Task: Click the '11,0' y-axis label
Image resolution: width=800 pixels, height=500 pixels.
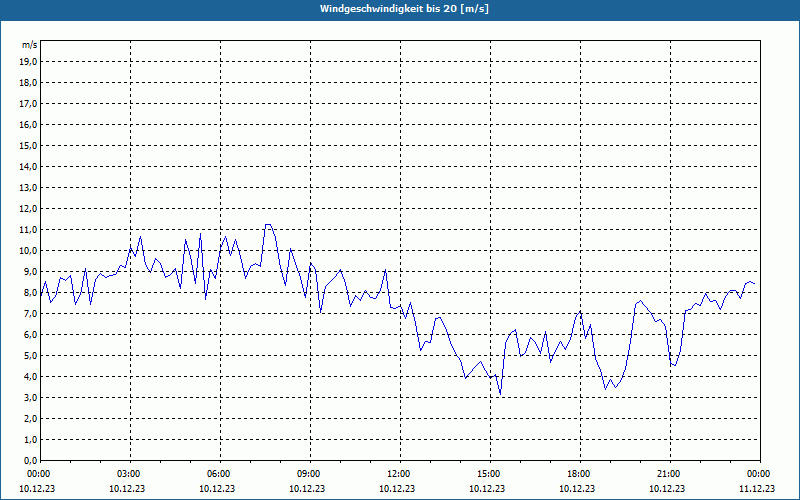Action: pyautogui.click(x=28, y=230)
